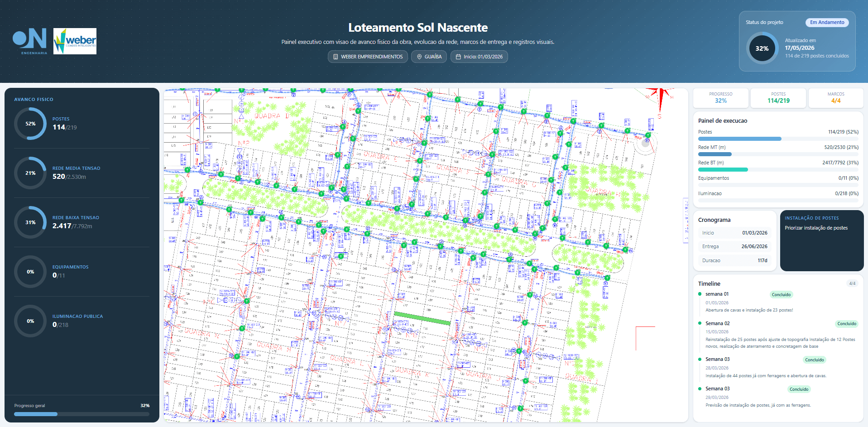Click the Concluido badge for Semana 02
This screenshot has width=868, height=427.
(847, 324)
